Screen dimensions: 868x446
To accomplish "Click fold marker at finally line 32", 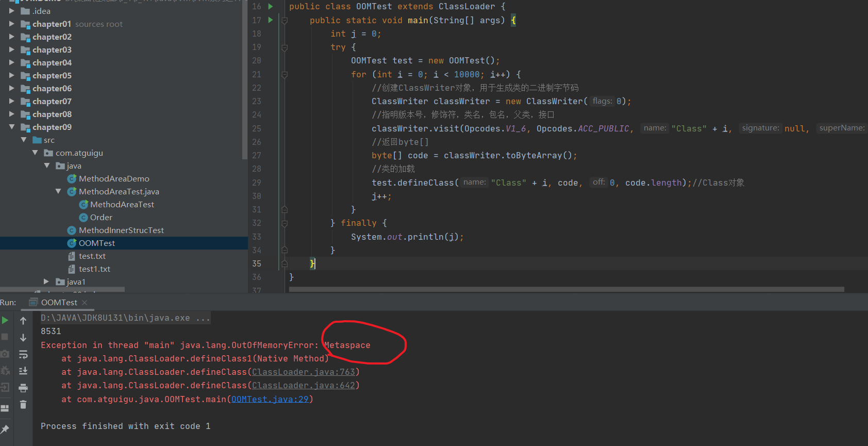I will [285, 223].
